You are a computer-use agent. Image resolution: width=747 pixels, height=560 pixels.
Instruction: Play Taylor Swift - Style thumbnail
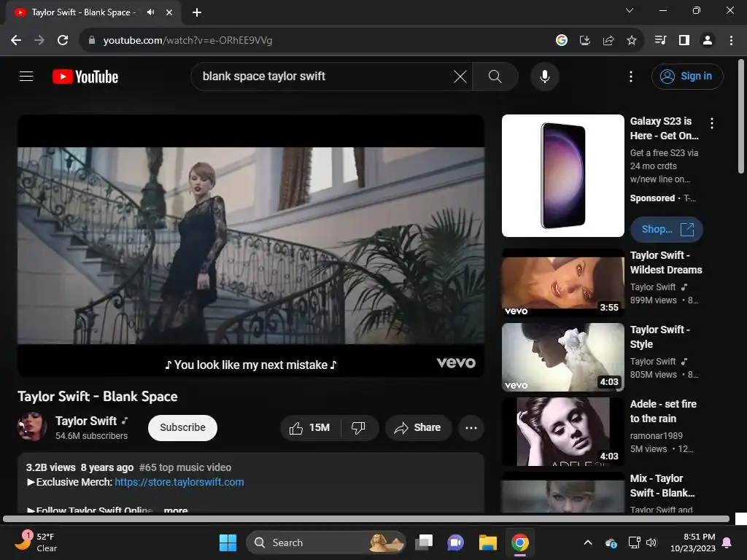point(562,357)
